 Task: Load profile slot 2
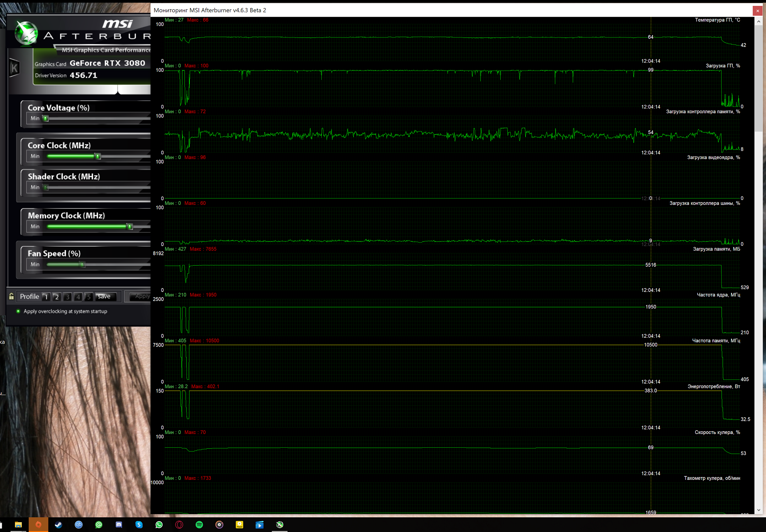(56, 297)
